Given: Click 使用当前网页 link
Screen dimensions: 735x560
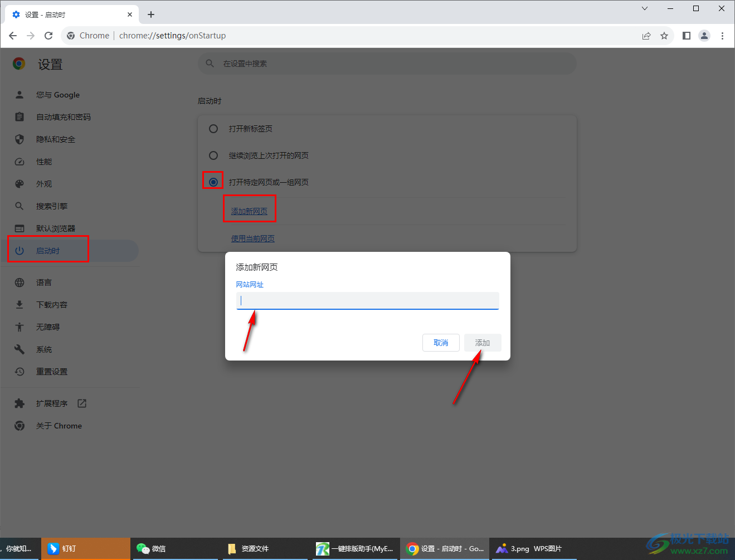Looking at the screenshot, I should coord(253,238).
